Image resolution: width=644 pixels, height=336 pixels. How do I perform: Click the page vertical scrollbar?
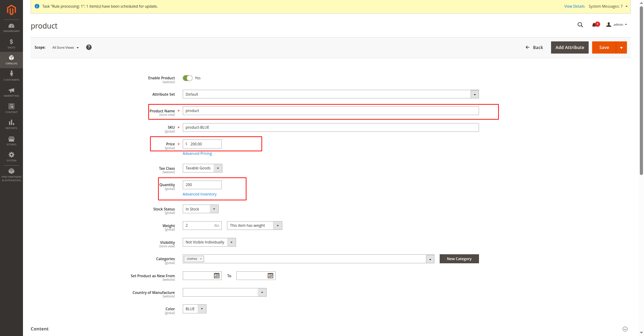pyautogui.click(x=642, y=90)
